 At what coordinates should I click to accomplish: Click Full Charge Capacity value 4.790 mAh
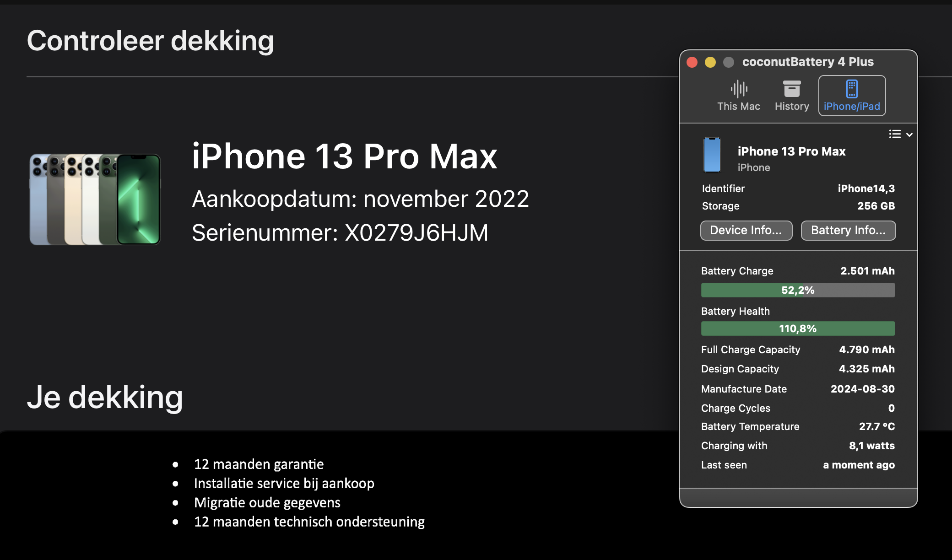pyautogui.click(x=867, y=350)
